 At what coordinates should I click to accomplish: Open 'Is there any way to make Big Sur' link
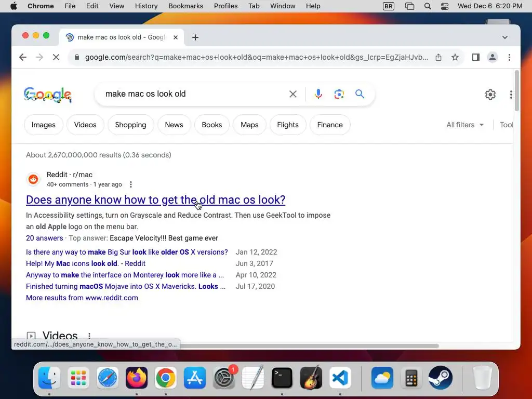coord(127,252)
